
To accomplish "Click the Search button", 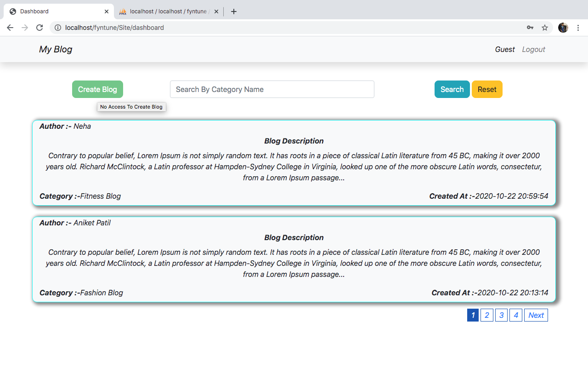I will pos(452,89).
